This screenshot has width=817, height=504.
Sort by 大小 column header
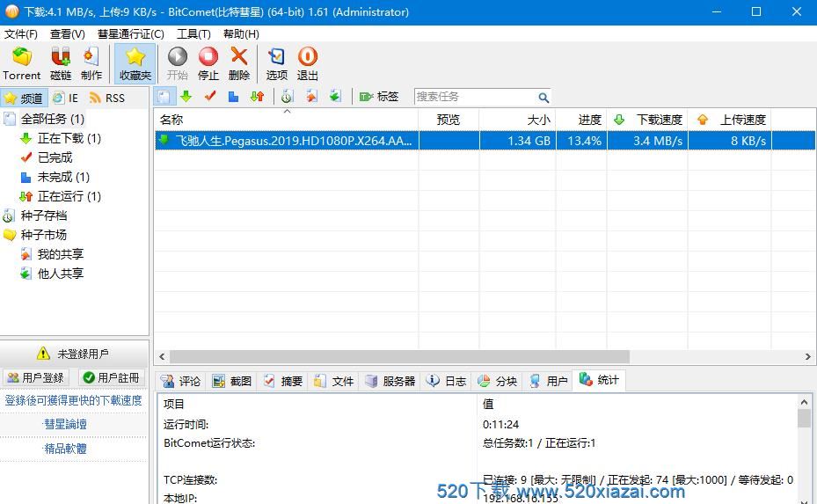coord(517,120)
